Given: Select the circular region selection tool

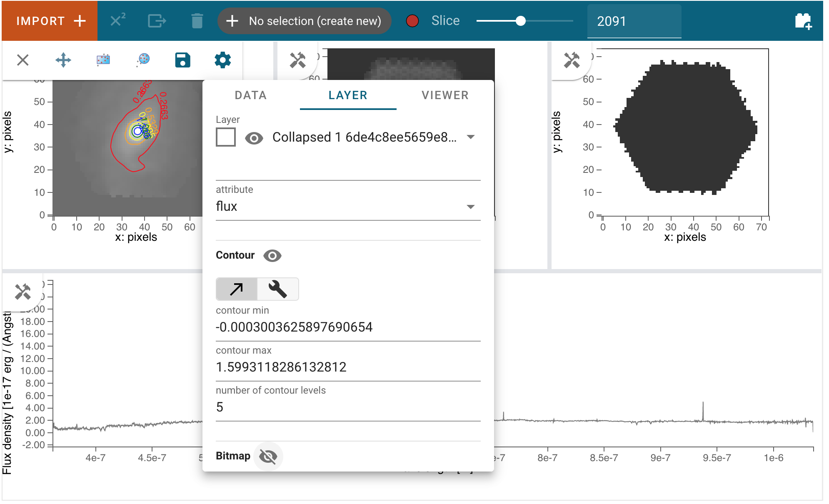Looking at the screenshot, I should [x=143, y=60].
